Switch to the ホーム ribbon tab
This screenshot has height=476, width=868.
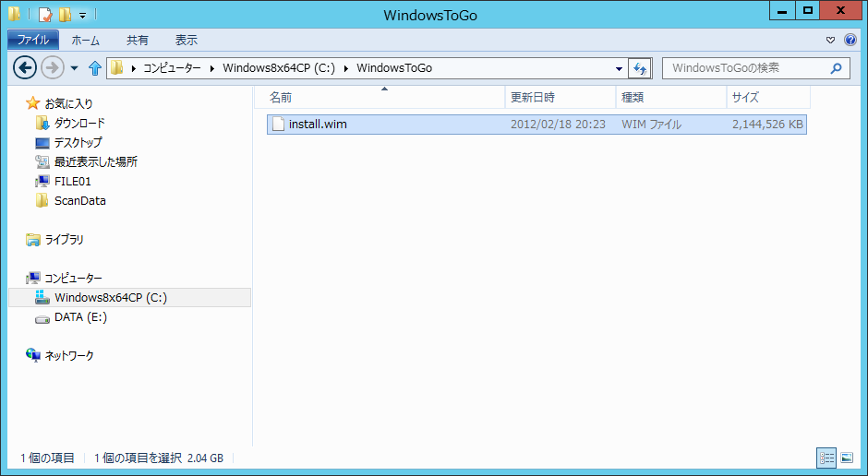pyautogui.click(x=86, y=41)
